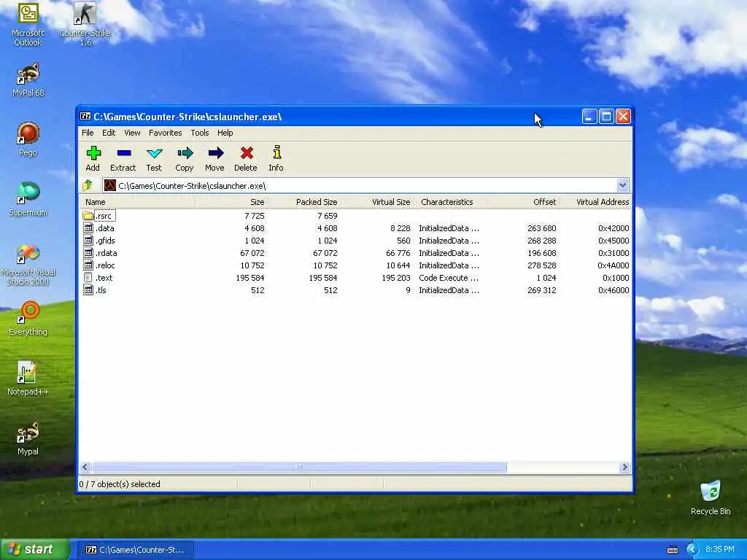This screenshot has height=560, width=747.
Task: Open the 7-Zip window system menu icon
Action: tap(85, 116)
